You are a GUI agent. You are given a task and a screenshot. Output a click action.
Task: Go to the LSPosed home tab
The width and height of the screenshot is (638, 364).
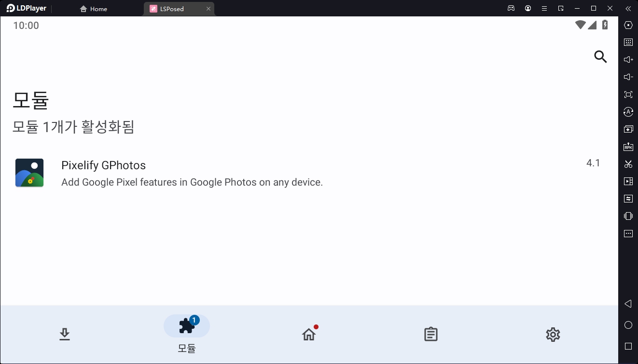[309, 334]
